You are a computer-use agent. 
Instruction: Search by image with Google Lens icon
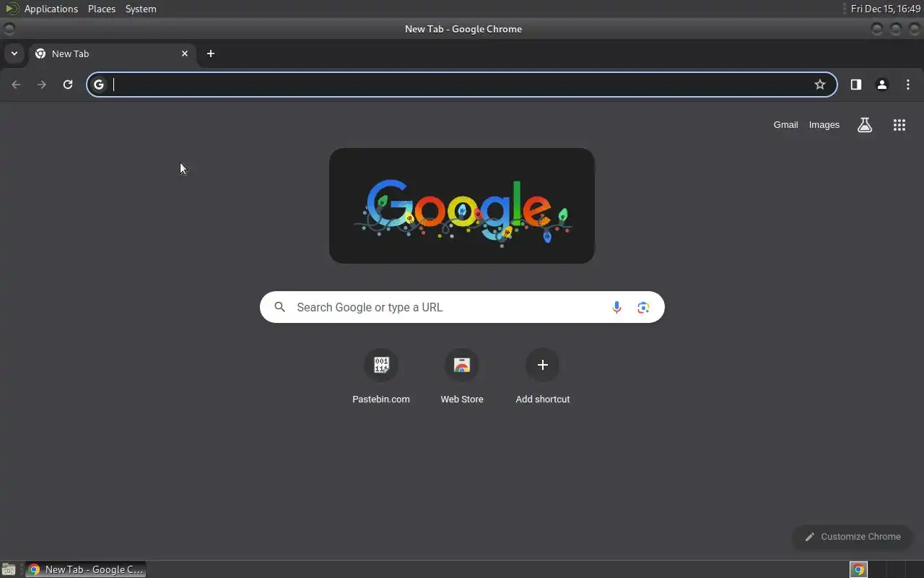coord(644,307)
